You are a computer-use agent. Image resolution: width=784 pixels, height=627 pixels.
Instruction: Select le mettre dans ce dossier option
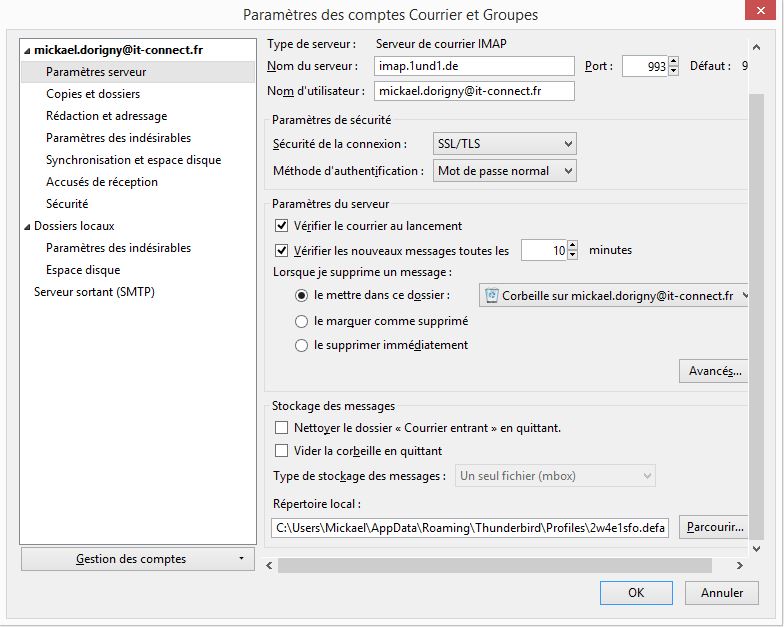tap(301, 296)
